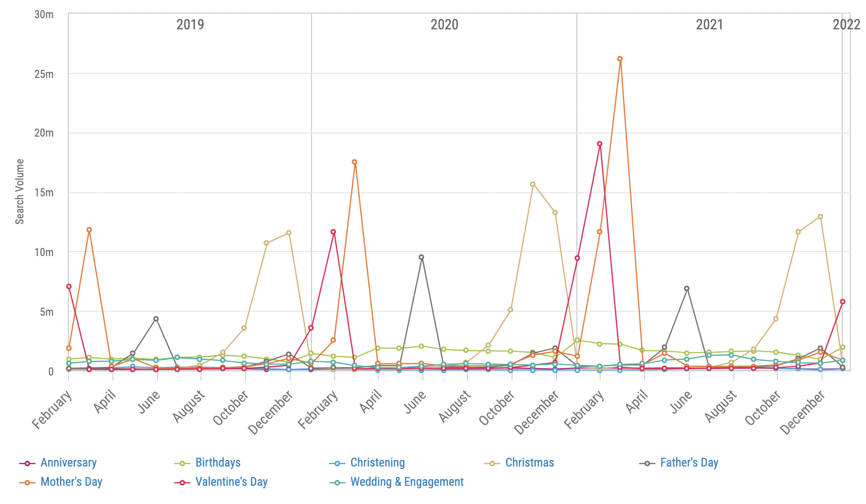Select Mother's Day 2020 peak near 17.5m
The image size is (866, 504).
click(x=355, y=162)
